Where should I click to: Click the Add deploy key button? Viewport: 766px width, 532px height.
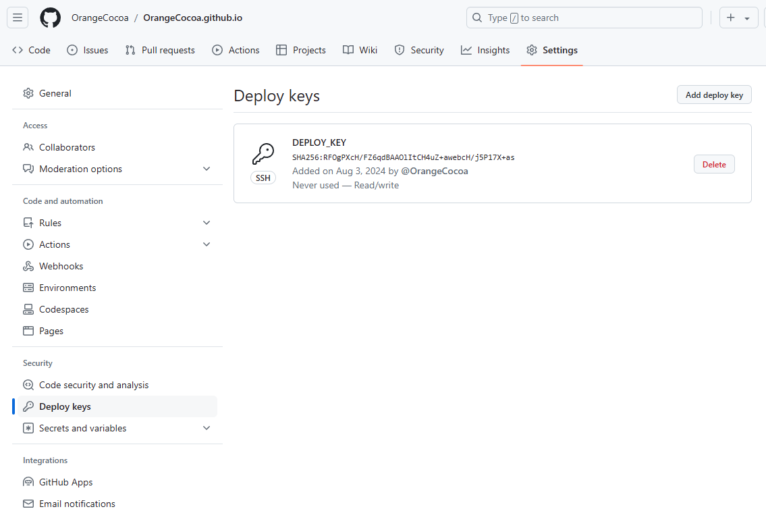tap(714, 95)
